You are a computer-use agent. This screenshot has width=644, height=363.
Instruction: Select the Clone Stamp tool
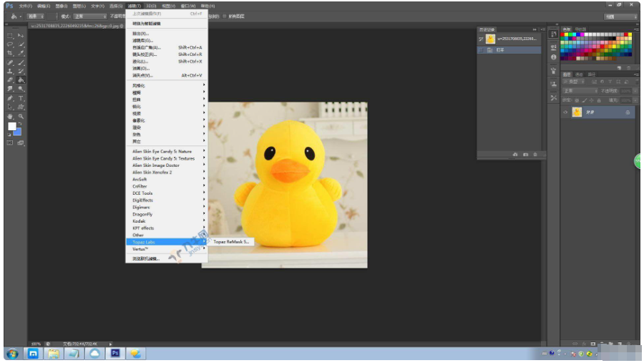click(10, 71)
